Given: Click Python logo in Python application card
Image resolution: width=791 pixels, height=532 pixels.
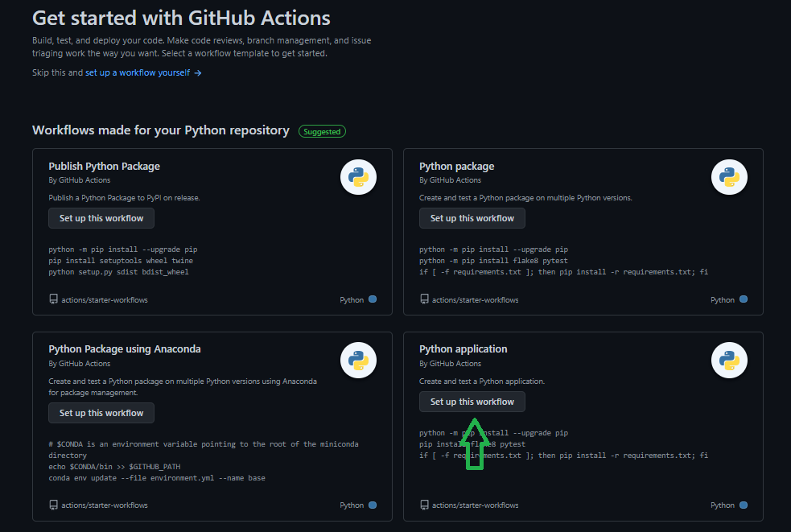Looking at the screenshot, I should [x=729, y=361].
